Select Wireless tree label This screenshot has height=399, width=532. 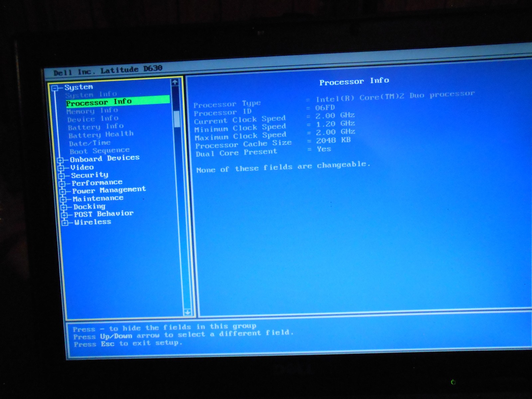pyautogui.click(x=93, y=222)
